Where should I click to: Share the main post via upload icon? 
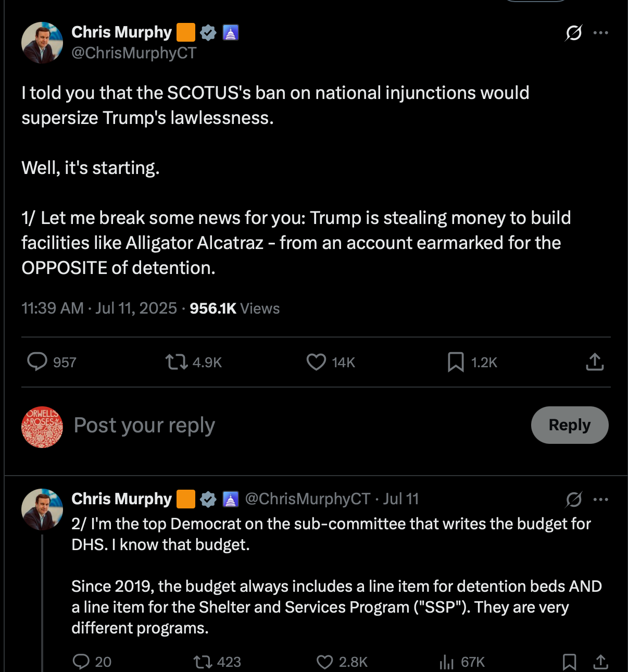click(x=595, y=362)
